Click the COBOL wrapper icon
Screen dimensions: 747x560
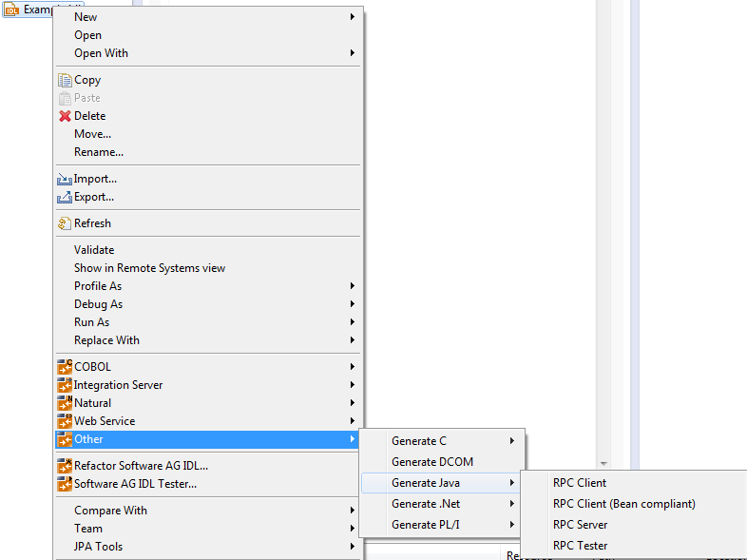65,367
